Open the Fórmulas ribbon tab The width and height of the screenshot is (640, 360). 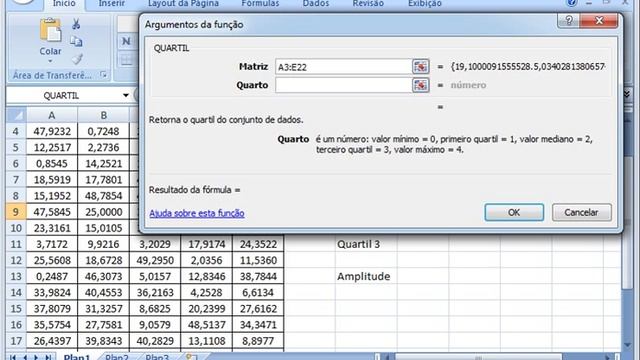[260, 4]
